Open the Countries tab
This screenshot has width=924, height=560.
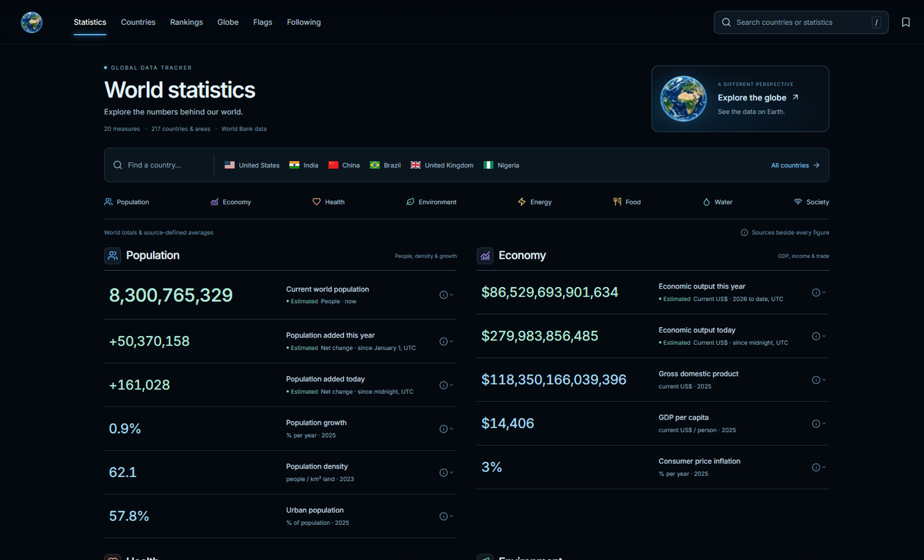click(138, 23)
